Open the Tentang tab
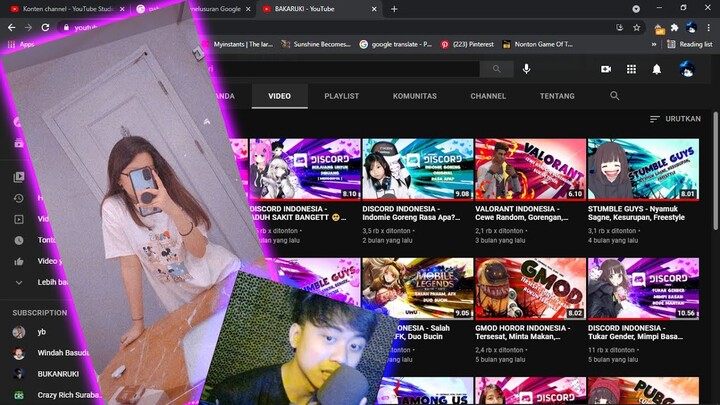Image resolution: width=720 pixels, height=405 pixels. (556, 96)
